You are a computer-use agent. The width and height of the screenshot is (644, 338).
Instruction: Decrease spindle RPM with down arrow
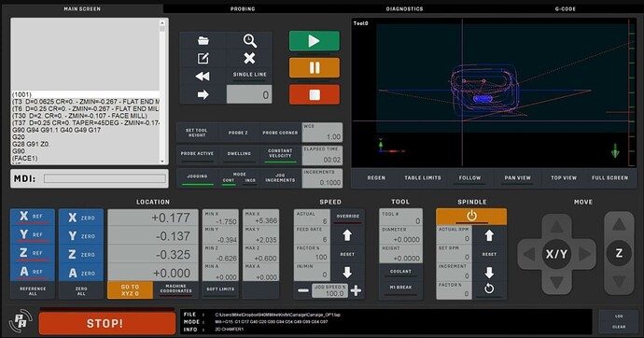point(489,273)
